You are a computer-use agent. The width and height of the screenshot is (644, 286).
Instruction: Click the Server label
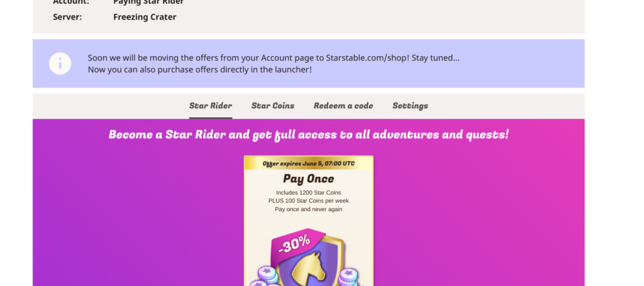point(67,17)
